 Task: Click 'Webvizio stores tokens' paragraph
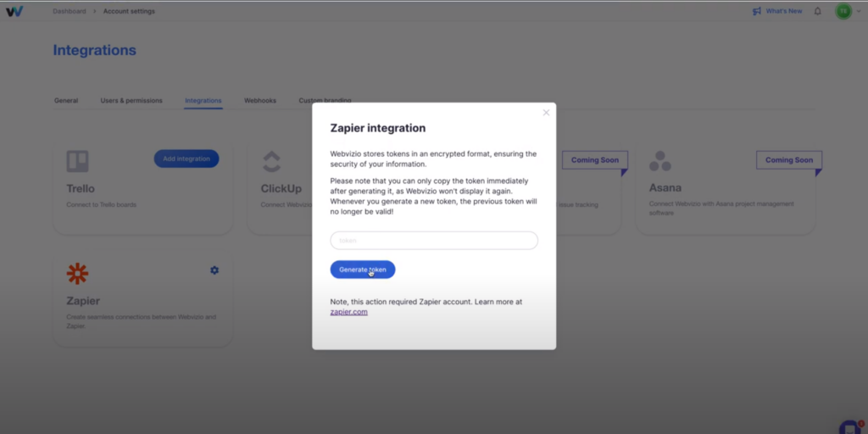[x=433, y=159]
